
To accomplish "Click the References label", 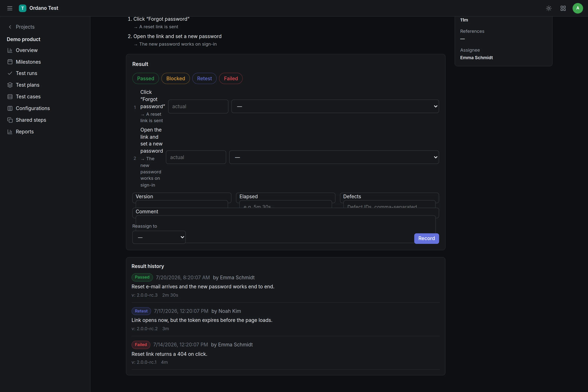I will 472,31.
